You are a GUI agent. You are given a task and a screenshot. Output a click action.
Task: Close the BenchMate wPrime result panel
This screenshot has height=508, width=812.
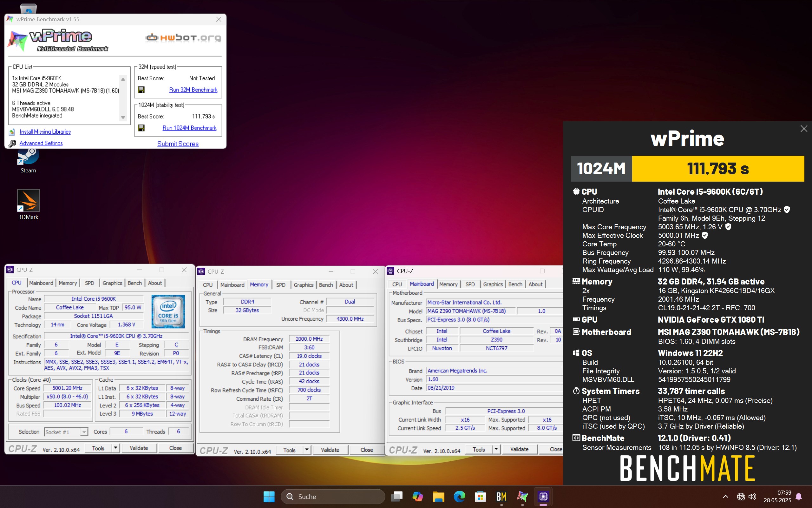(804, 129)
